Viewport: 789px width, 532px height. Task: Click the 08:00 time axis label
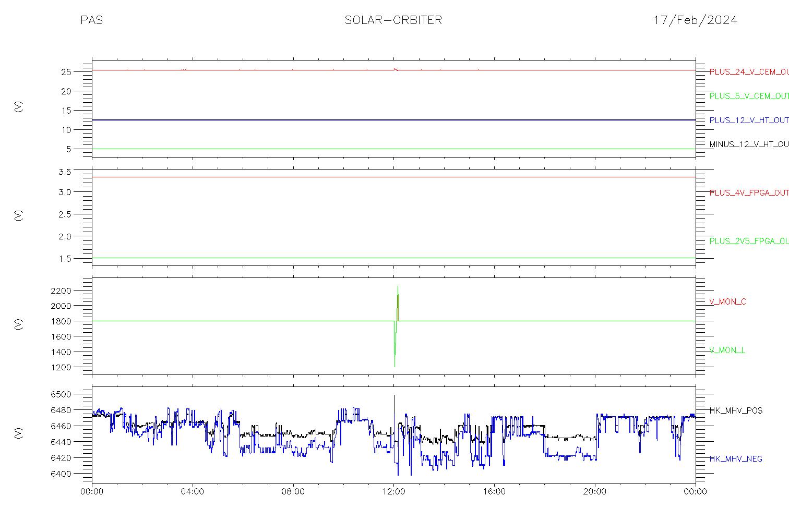point(293,492)
